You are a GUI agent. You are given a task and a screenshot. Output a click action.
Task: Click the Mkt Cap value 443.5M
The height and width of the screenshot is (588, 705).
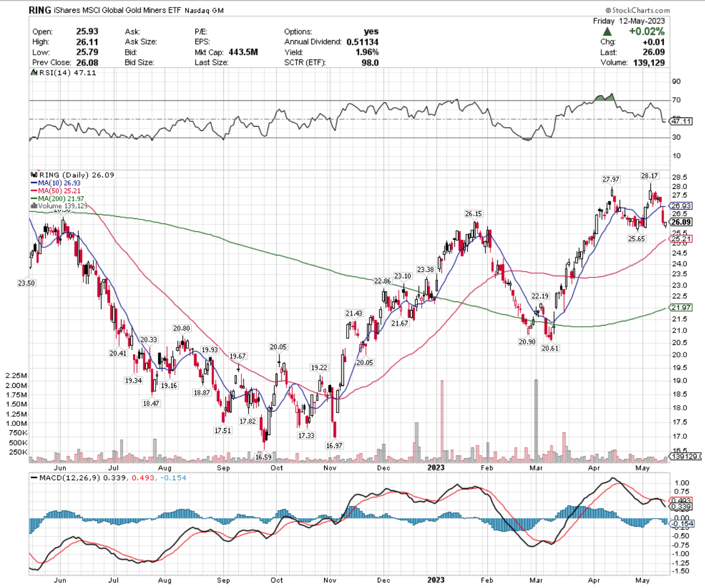tap(243, 52)
